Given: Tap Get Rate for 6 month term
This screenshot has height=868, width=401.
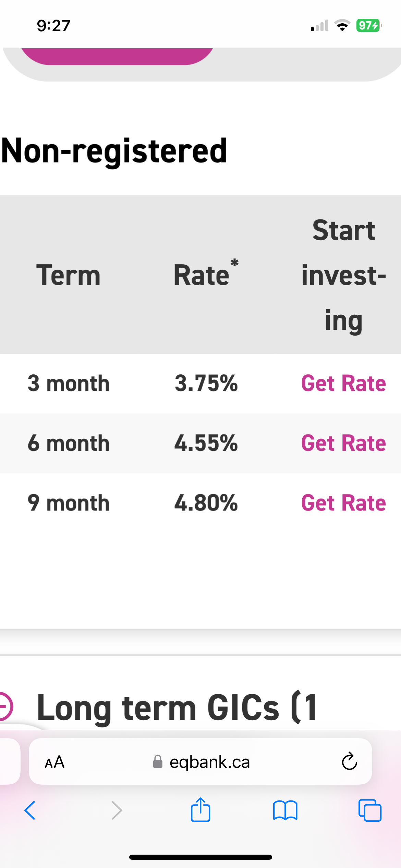Looking at the screenshot, I should pyautogui.click(x=343, y=443).
